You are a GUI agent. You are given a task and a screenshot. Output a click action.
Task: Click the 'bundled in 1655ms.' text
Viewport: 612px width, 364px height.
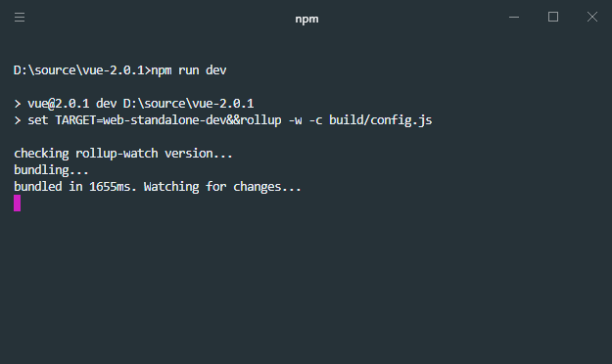pyautogui.click(x=75, y=187)
